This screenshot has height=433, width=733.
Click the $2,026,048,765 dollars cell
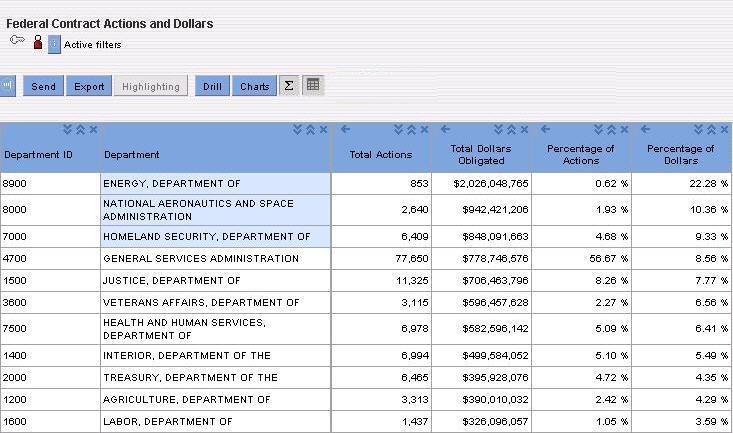(481, 184)
